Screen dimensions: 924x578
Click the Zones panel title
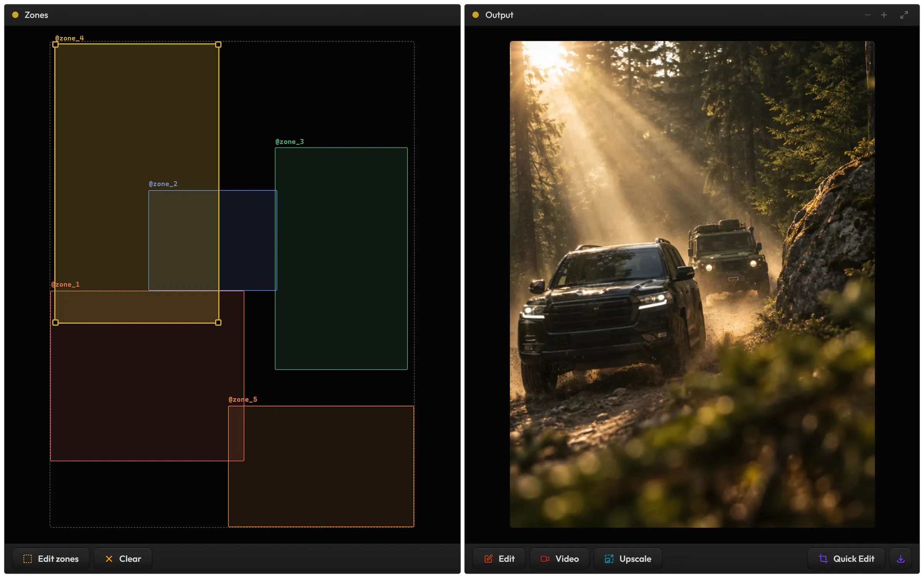[x=36, y=15]
